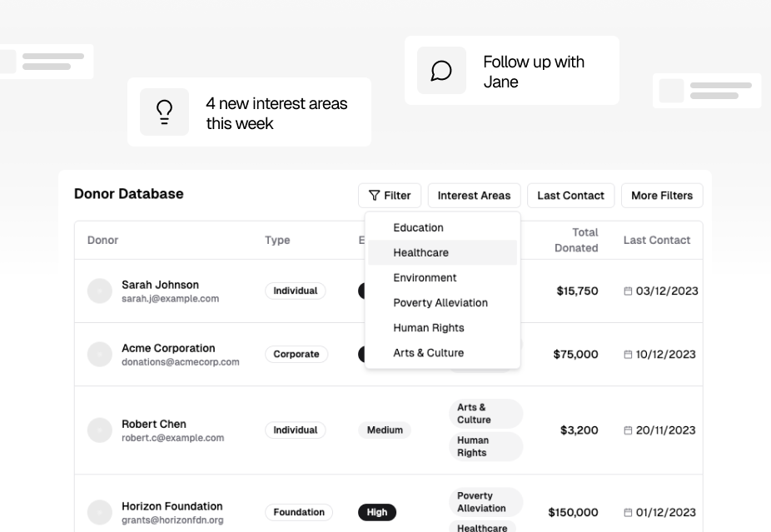Sort by the Donor column header

click(102, 241)
